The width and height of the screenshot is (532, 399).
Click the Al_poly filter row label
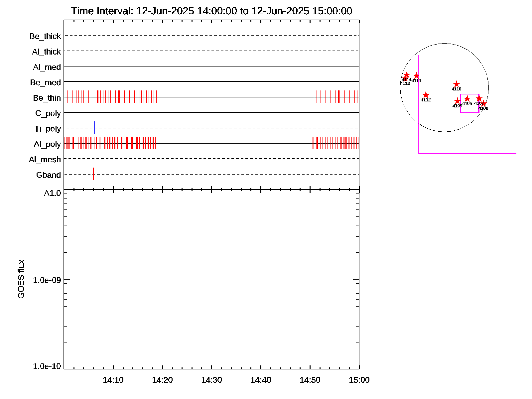(47, 144)
